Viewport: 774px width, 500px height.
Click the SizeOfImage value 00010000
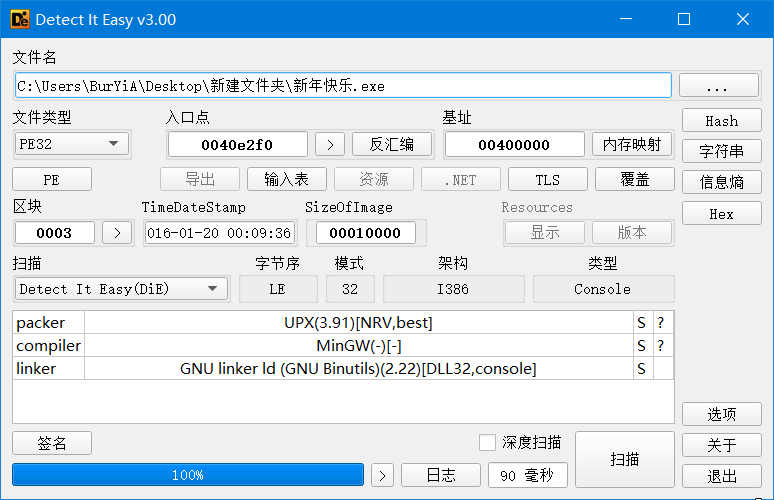click(x=365, y=232)
